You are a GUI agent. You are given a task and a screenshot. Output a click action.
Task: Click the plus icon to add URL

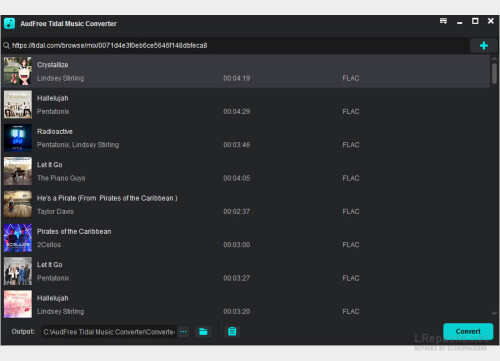[484, 46]
